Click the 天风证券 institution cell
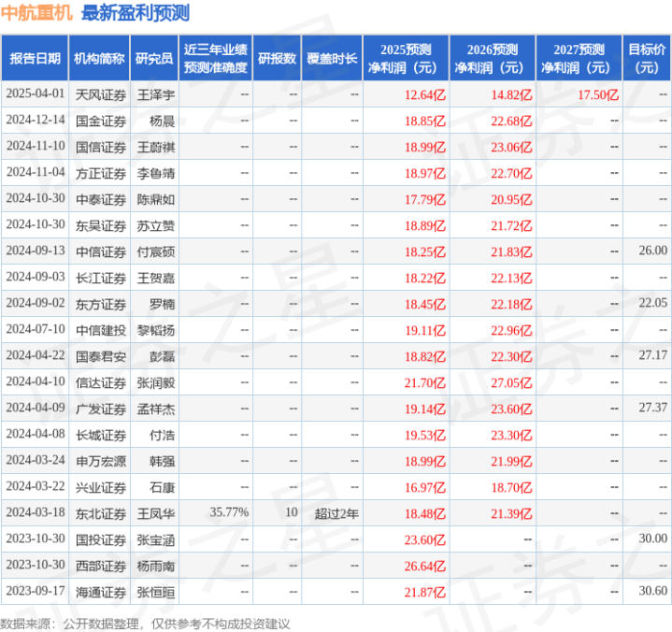Viewport: 672px width, 632px height. [101, 94]
